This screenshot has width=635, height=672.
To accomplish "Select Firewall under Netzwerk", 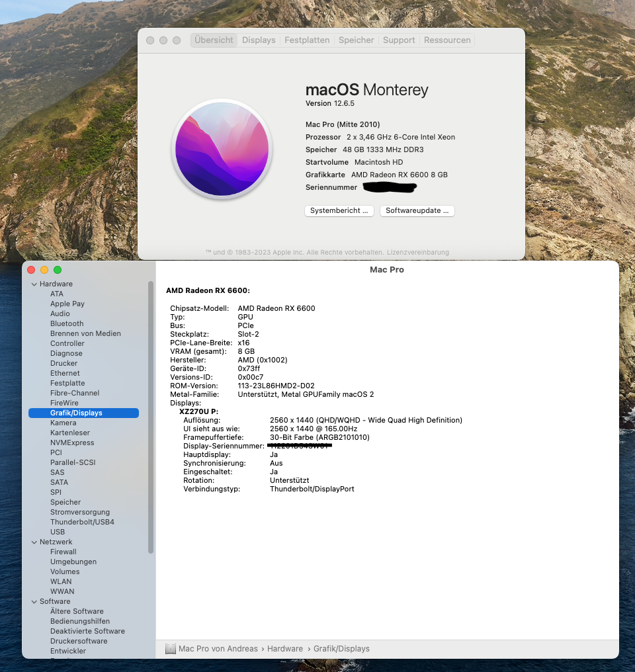I will [x=63, y=552].
